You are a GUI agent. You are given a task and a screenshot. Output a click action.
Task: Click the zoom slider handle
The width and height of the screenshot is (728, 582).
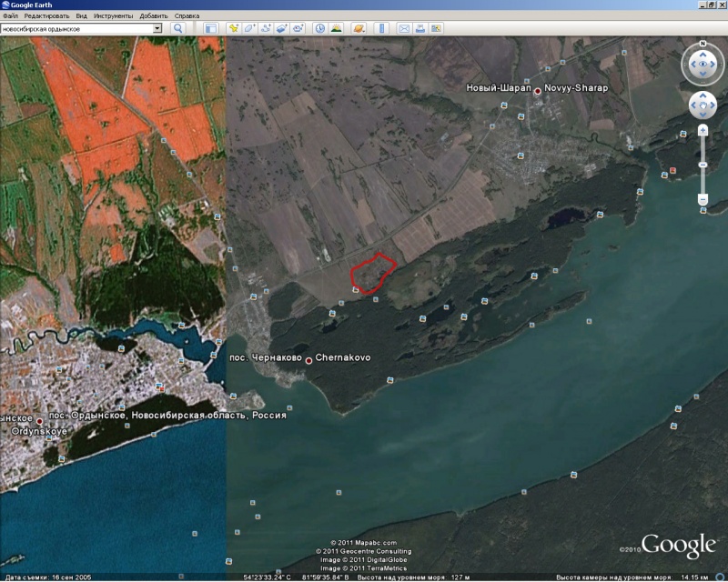[703, 164]
